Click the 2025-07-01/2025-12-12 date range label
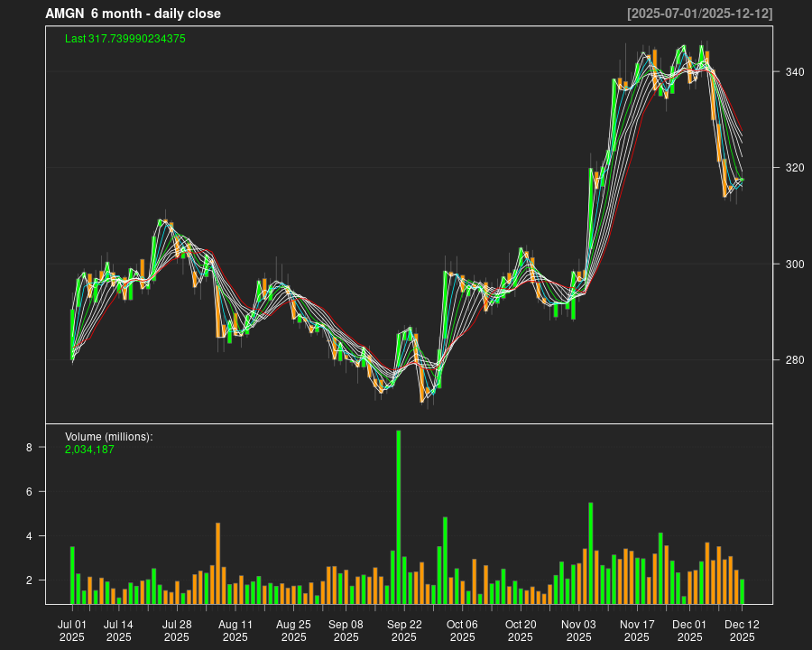This screenshot has height=650, width=812. (x=699, y=14)
